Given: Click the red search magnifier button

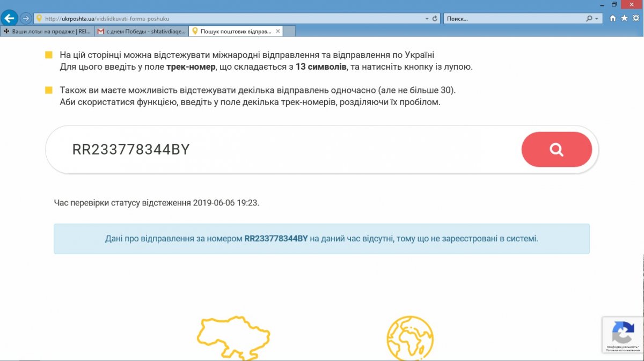Looking at the screenshot, I should point(557,150).
